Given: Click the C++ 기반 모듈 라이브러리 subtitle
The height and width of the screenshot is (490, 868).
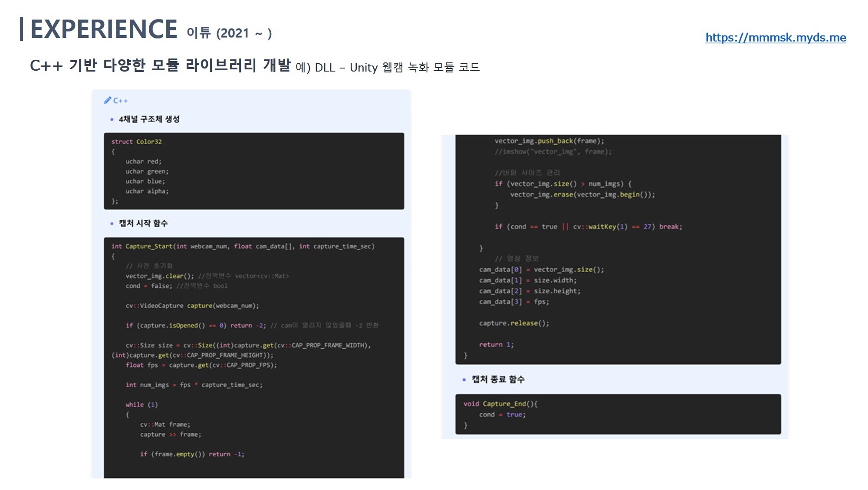Looking at the screenshot, I should point(160,65).
